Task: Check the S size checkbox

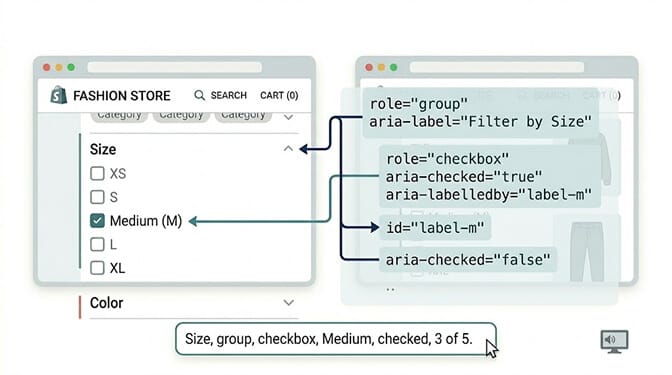Action: [x=97, y=197]
